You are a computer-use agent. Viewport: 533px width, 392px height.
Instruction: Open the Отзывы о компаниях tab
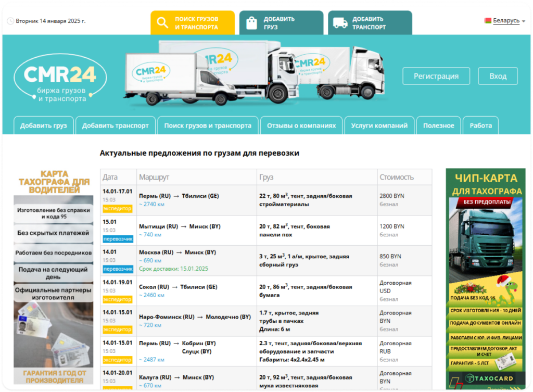pos(301,125)
